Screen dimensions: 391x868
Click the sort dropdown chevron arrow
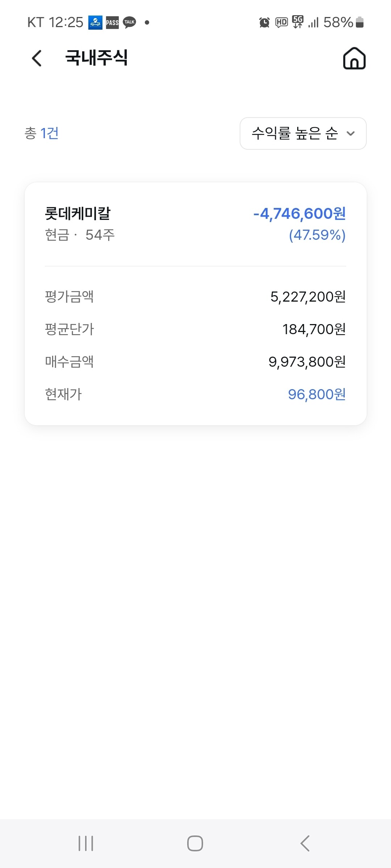(x=350, y=133)
